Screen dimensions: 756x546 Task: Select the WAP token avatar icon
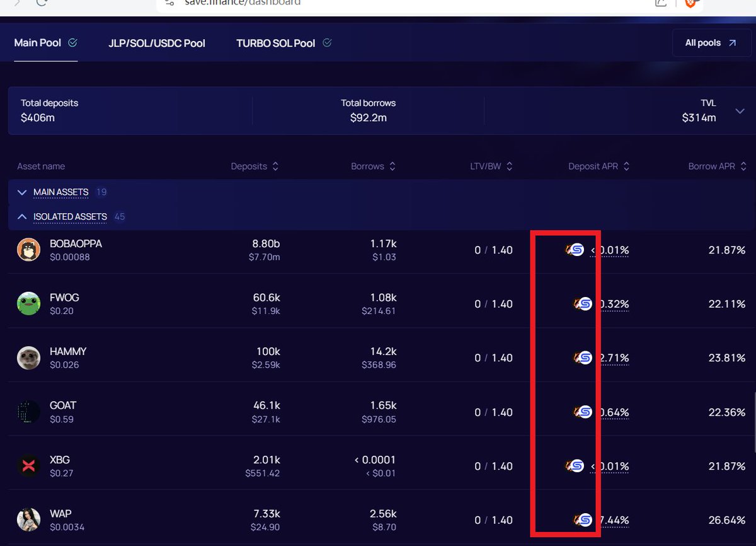point(29,520)
